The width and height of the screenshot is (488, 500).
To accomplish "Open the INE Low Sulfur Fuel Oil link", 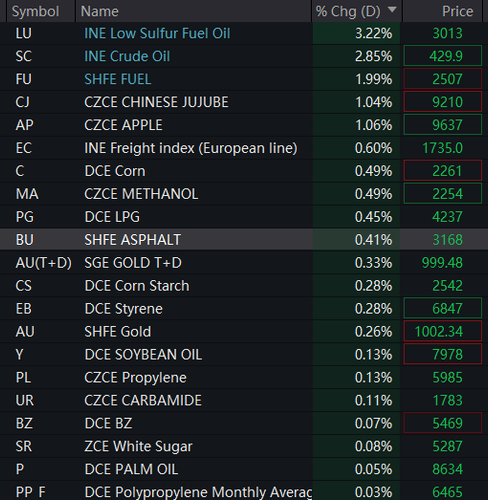I will (157, 33).
